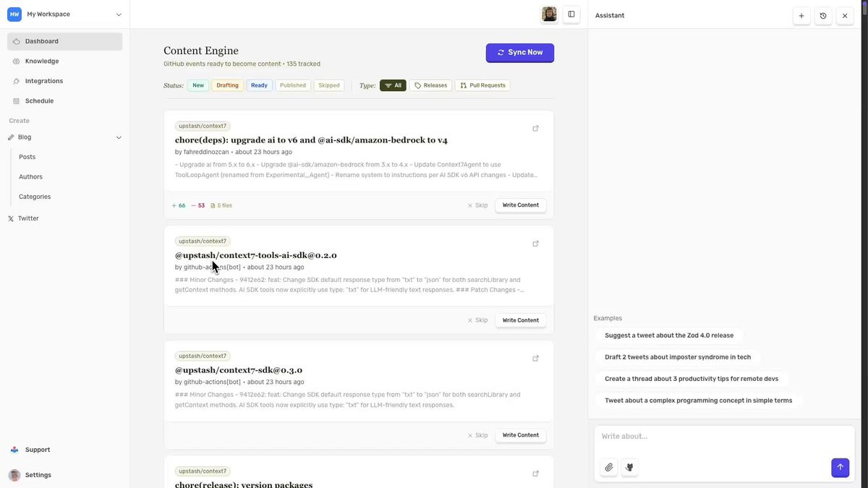Screen dimensions: 868x488
Task: Open the Dashboard sidebar item
Action: tap(65, 41)
